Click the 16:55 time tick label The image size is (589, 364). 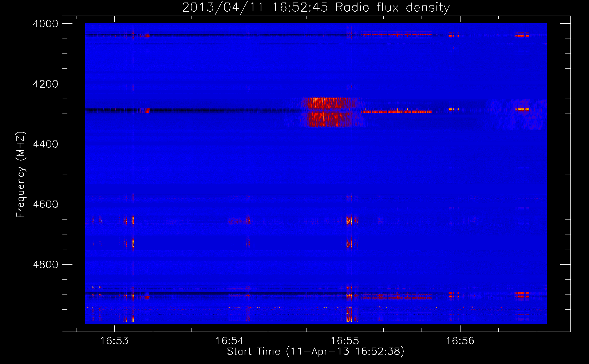click(345, 341)
